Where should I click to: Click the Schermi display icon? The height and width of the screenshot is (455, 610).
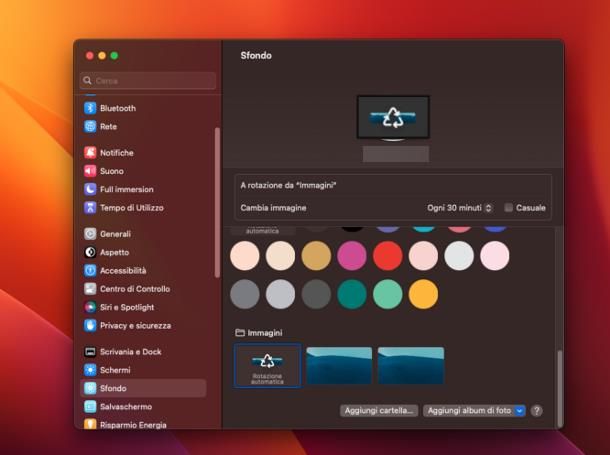coord(90,370)
